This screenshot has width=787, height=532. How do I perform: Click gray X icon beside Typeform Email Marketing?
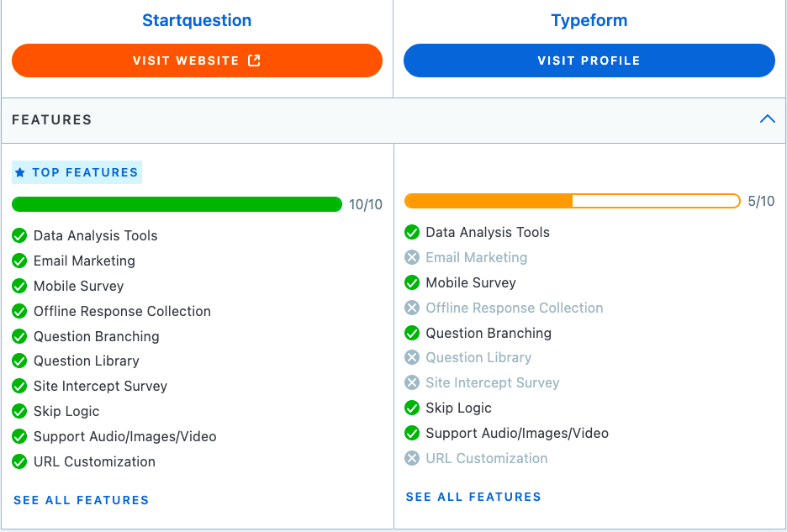(411, 257)
